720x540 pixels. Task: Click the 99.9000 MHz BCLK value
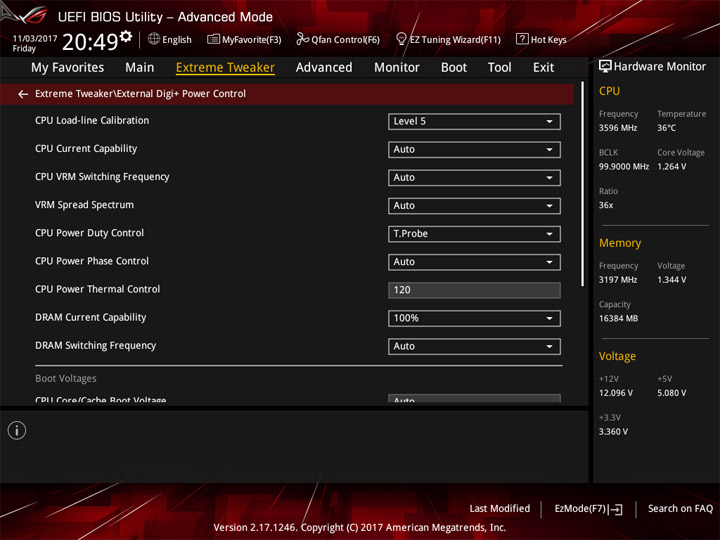(624, 166)
